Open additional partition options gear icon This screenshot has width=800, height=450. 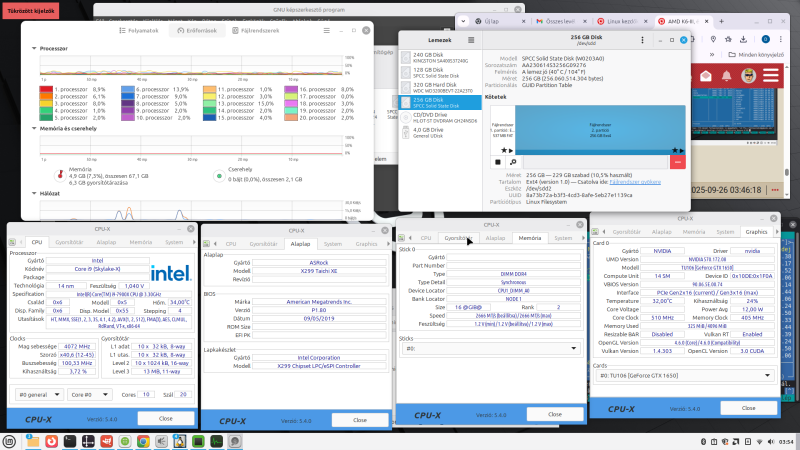tap(513, 162)
